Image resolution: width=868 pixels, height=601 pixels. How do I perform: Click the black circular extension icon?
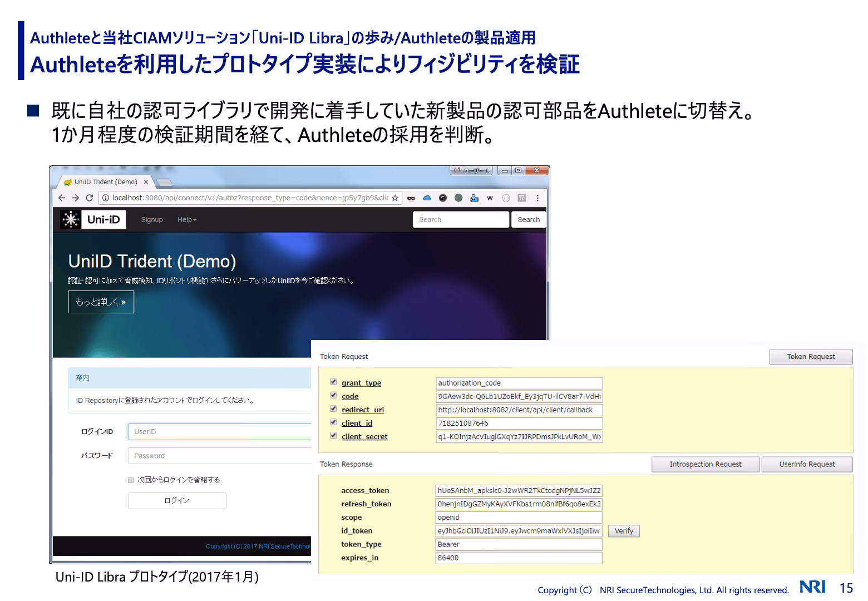click(443, 198)
